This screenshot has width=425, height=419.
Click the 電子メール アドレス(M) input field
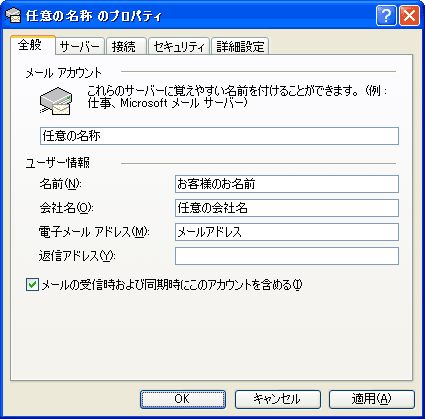tap(287, 232)
